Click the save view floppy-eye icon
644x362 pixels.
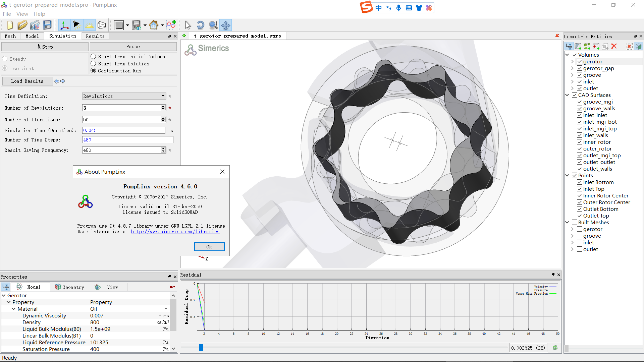click(x=136, y=25)
